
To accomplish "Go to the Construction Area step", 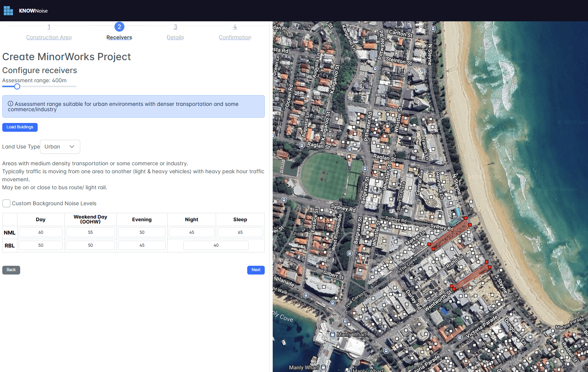I will point(49,37).
